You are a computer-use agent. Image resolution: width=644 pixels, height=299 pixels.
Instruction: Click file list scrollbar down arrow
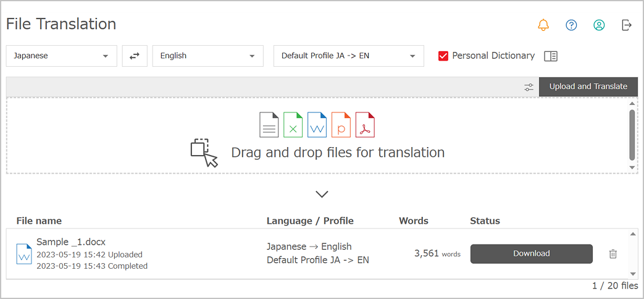point(632,274)
